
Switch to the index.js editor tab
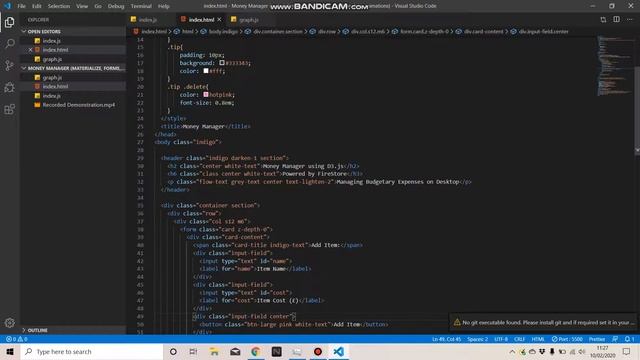(x=148, y=20)
